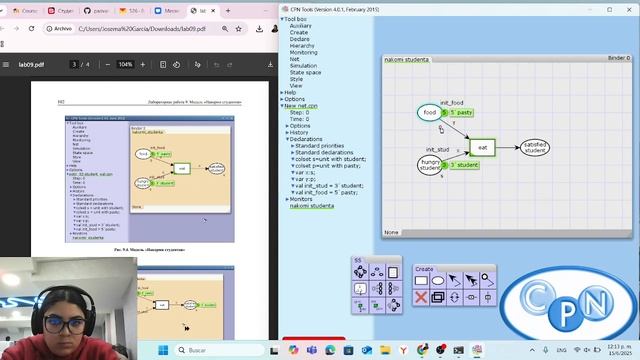Expand the History node
This screenshot has width=640, height=360.
tap(287, 133)
